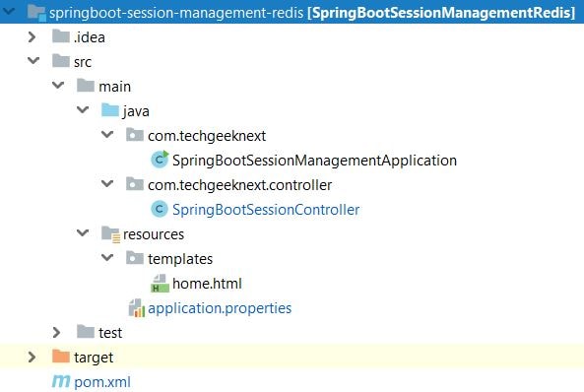Click the HTML file icon of home.html
Image resolution: width=584 pixels, height=392 pixels.
(160, 284)
